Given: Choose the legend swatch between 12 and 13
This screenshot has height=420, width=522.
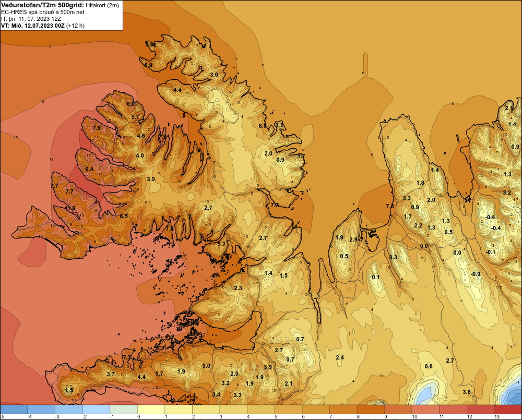Looking at the screenshot, I should pos(481,410).
